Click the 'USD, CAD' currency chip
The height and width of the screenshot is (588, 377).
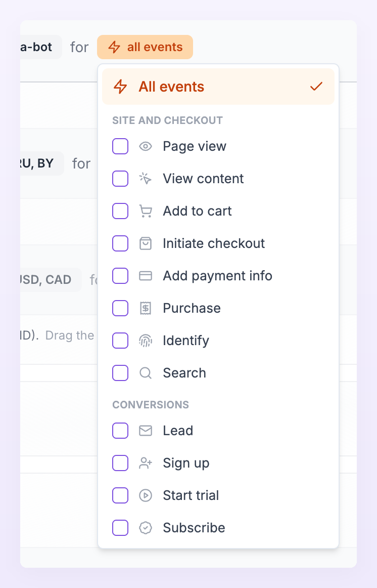[x=51, y=280]
